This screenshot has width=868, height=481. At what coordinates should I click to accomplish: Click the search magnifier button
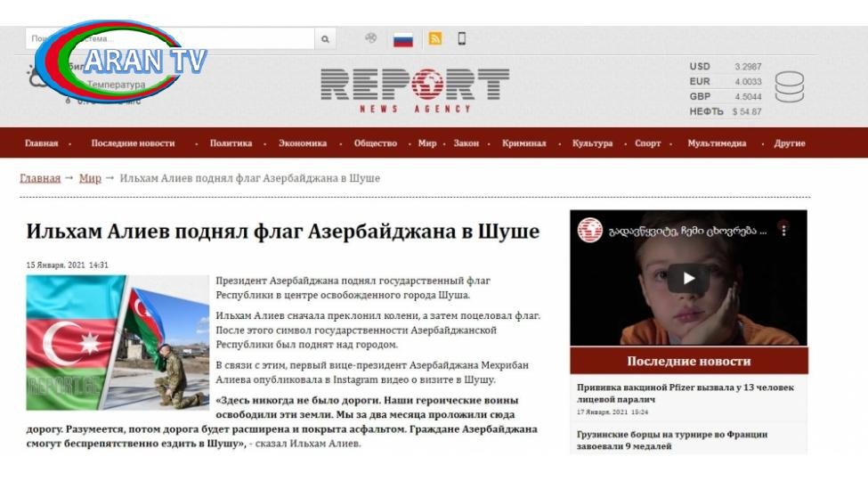tap(325, 39)
